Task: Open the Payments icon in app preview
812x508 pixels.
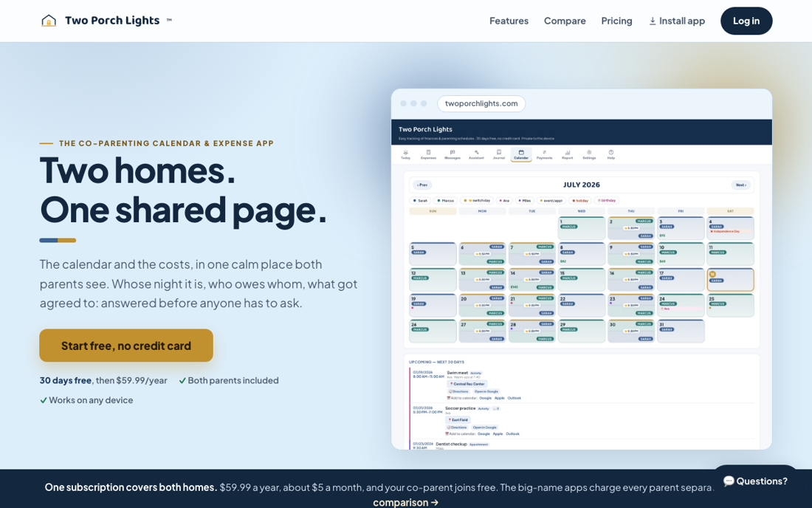Action: 544,152
